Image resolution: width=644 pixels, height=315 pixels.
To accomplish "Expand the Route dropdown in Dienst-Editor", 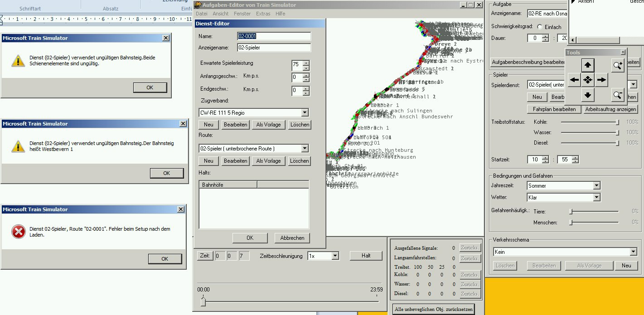I will pyautogui.click(x=305, y=149).
